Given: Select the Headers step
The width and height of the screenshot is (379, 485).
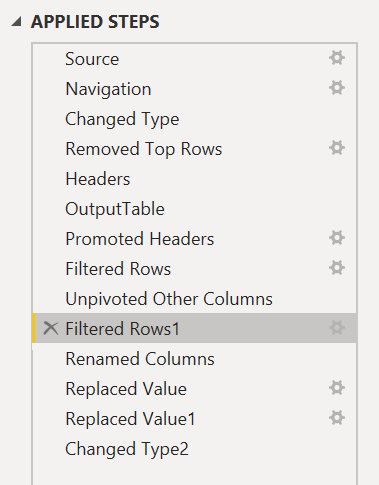Looking at the screenshot, I should pyautogui.click(x=194, y=179).
